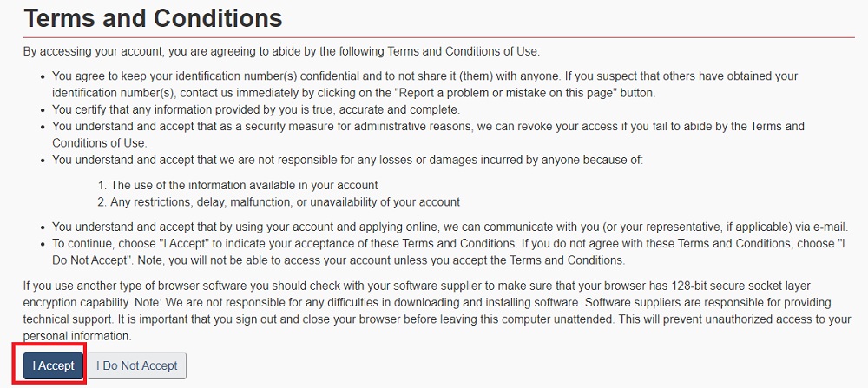
Task: Click 'This will prevent unauthorized access' sentence
Action: coord(437,328)
